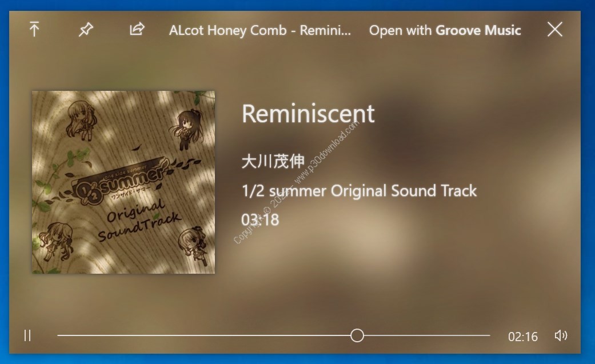Mute audio using the speaker icon
This screenshot has width=595, height=364.
561,335
